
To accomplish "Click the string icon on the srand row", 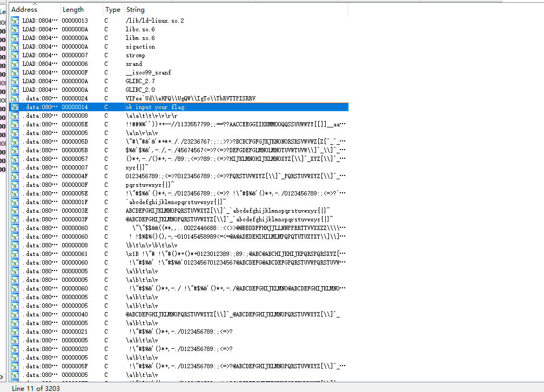I will (x=15, y=64).
